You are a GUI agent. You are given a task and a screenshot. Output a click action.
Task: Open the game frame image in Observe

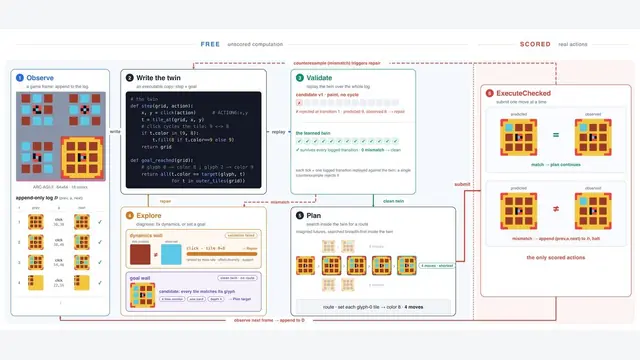[61, 136]
